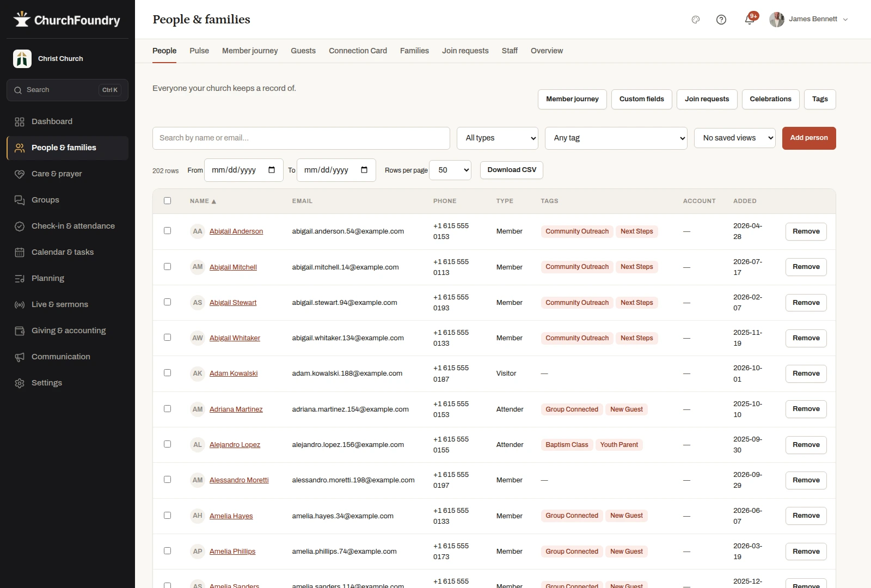Screen dimensions: 871x588
Task: Remove Abigail Stewart from the list
Action: [806, 303]
